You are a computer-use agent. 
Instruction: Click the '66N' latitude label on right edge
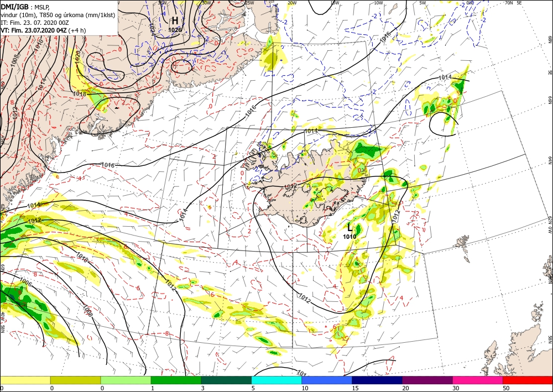pos(550,100)
